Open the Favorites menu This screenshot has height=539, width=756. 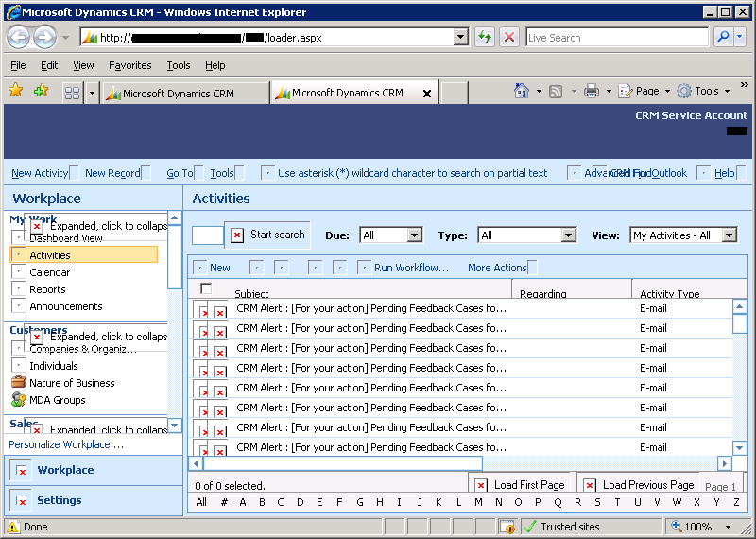pos(129,65)
